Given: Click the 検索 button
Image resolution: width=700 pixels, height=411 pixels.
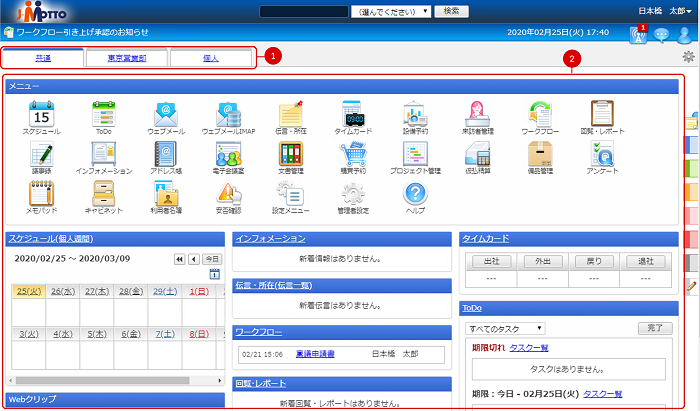Looking at the screenshot, I should 451,11.
